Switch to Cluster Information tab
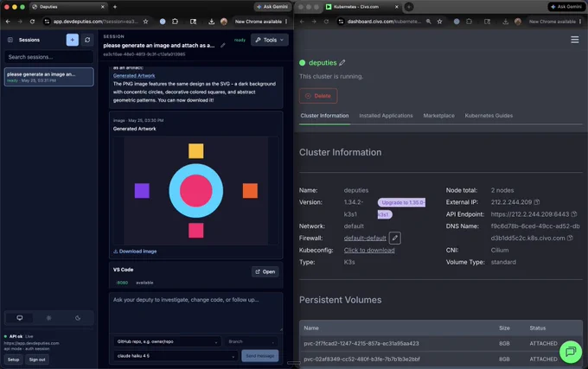The image size is (588, 369). (324, 116)
